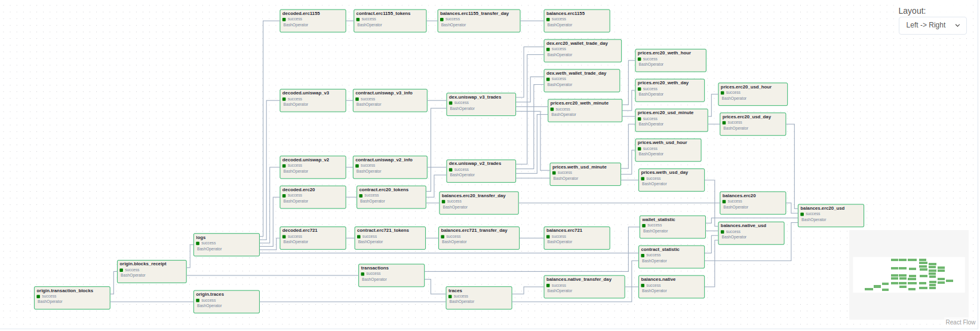This screenshot has height=331, width=980.
Task: Open the prices.weth_usd_day node
Action: 672,180
